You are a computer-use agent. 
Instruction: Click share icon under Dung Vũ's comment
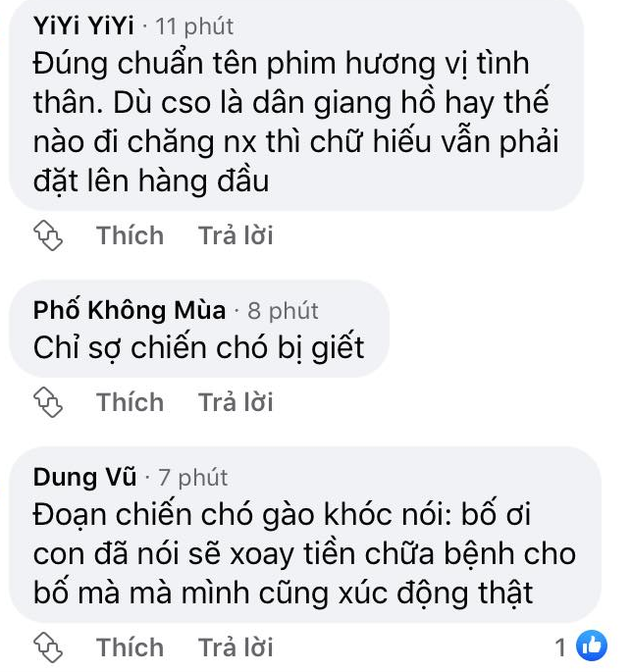pos(48,646)
